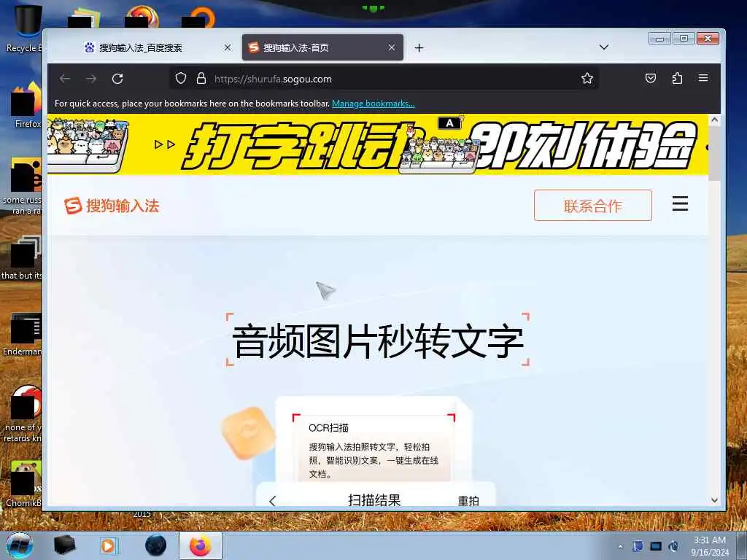
Task: Click the Manage bookmarks link
Action: coord(373,104)
